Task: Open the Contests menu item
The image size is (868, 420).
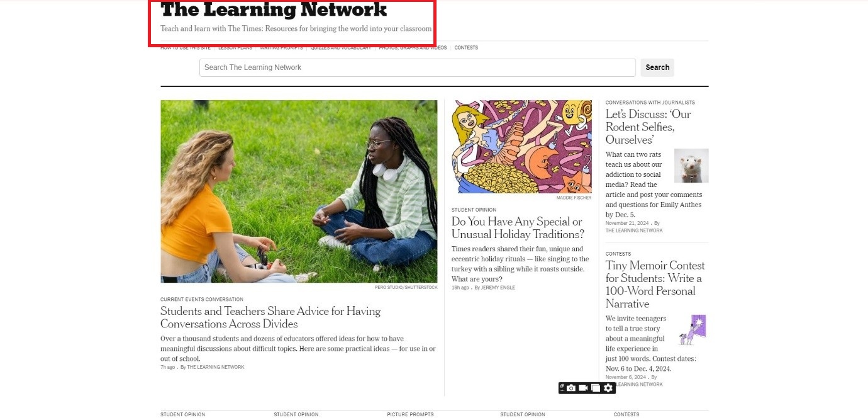Action: (x=466, y=48)
